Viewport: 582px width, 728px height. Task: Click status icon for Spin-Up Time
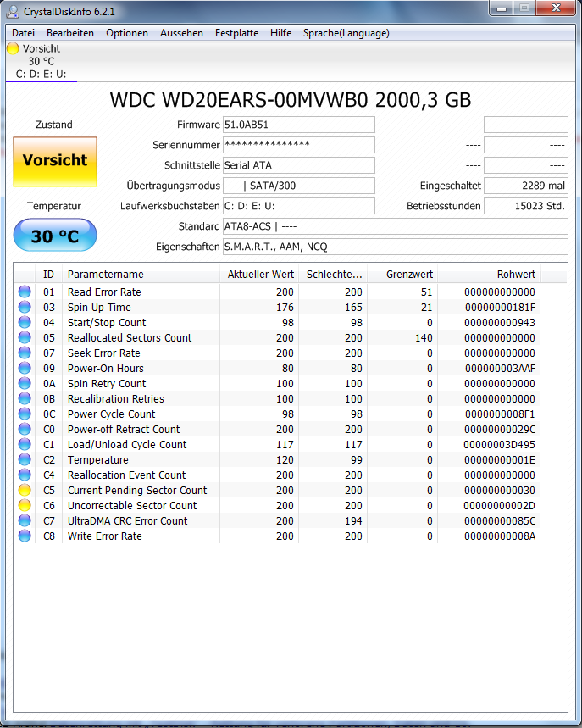point(25,307)
